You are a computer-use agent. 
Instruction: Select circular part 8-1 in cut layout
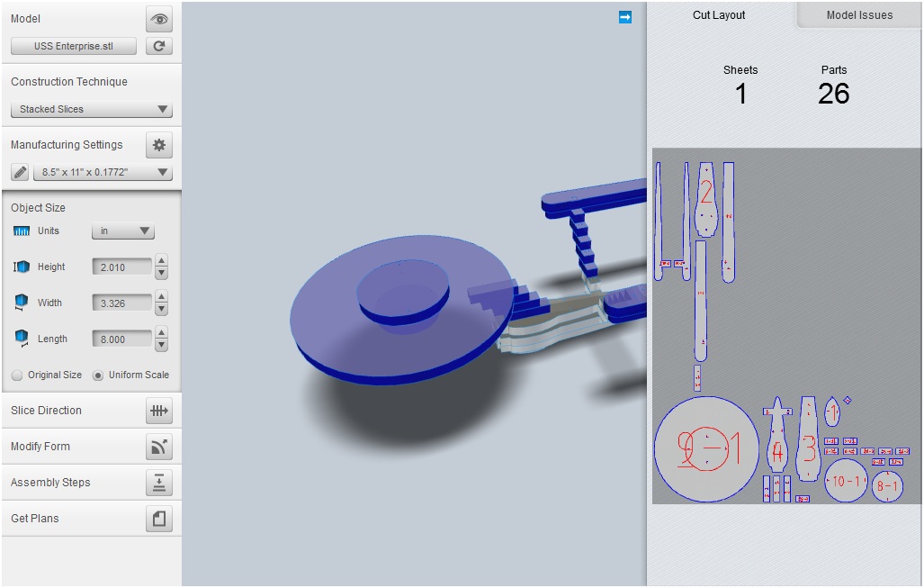tap(887, 486)
